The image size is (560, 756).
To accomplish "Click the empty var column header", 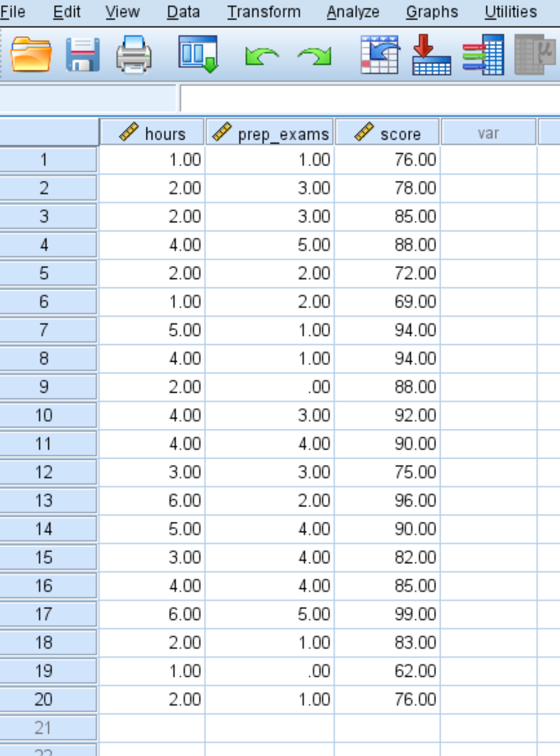I will [488, 133].
